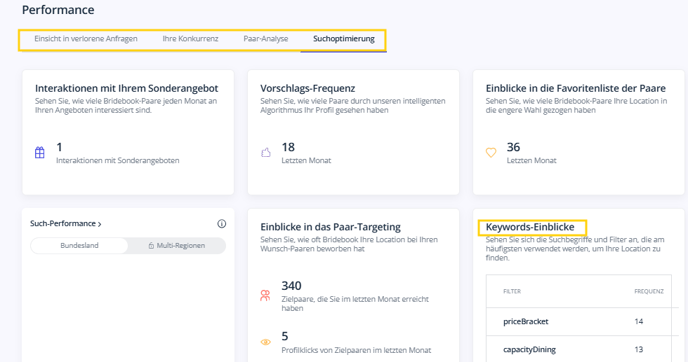Sort by the FILTER column header

point(512,291)
